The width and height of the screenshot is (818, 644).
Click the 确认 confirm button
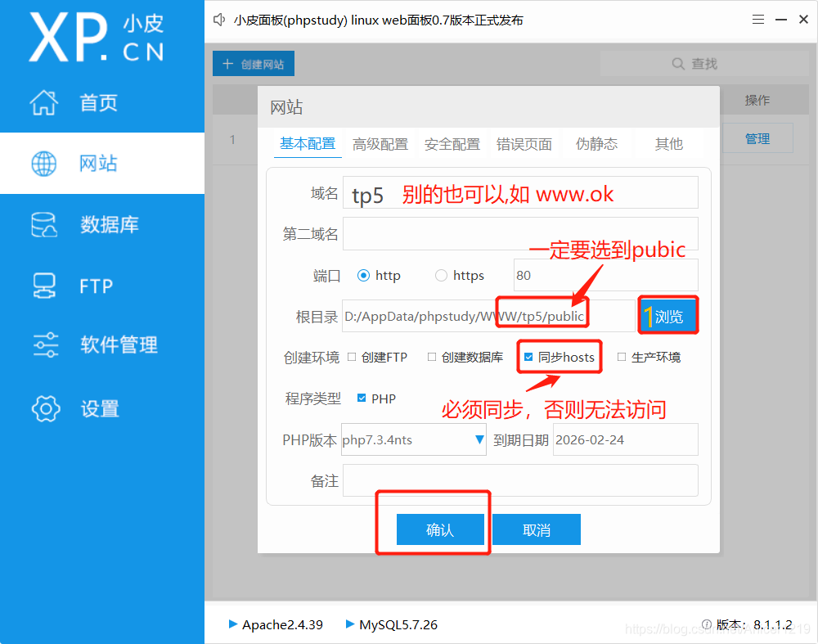point(440,529)
